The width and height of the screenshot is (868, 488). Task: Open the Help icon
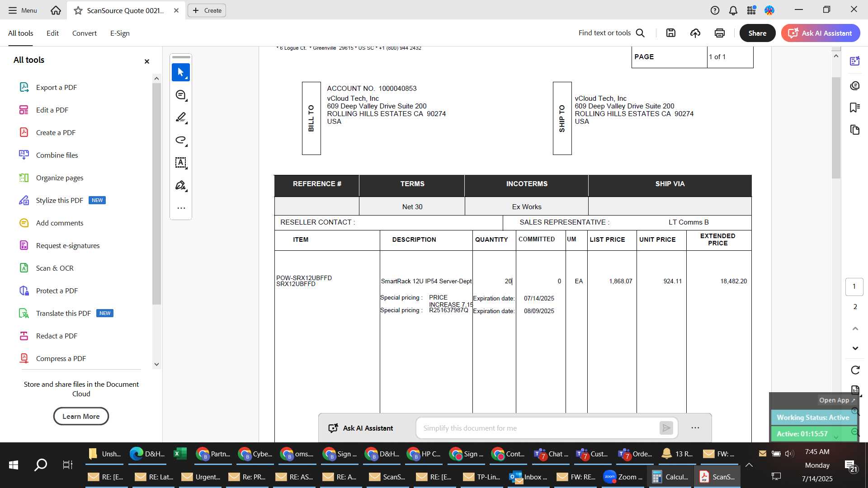coord(715,10)
